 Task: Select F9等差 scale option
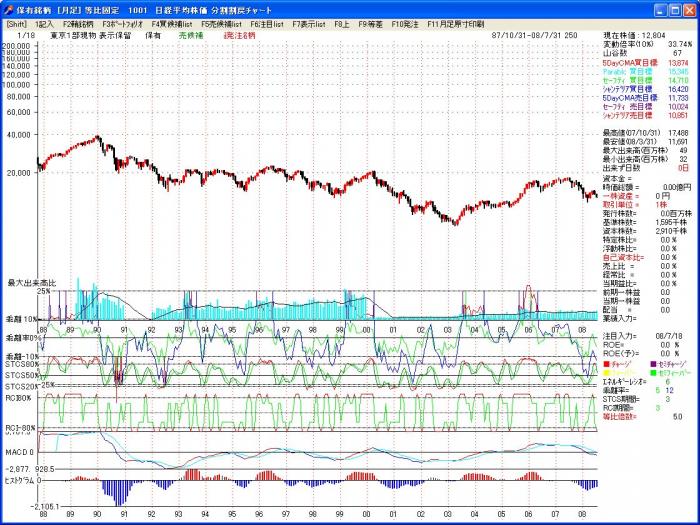(371, 25)
